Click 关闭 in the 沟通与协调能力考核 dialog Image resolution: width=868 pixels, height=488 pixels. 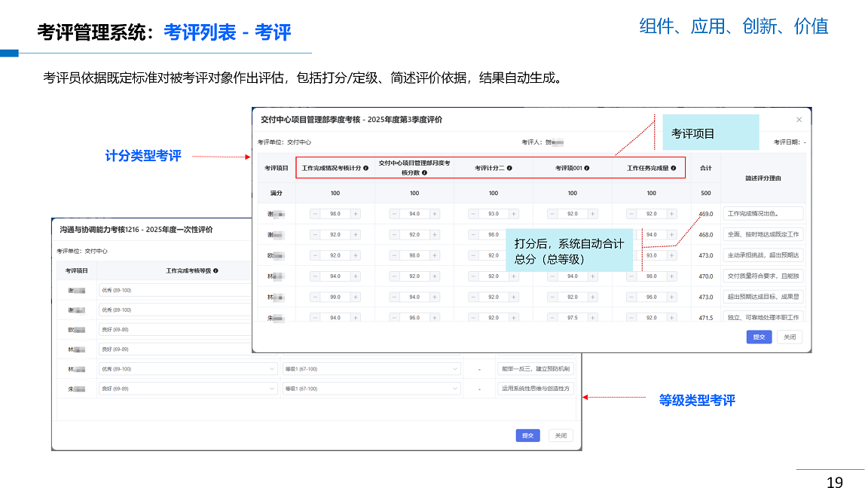point(561,435)
